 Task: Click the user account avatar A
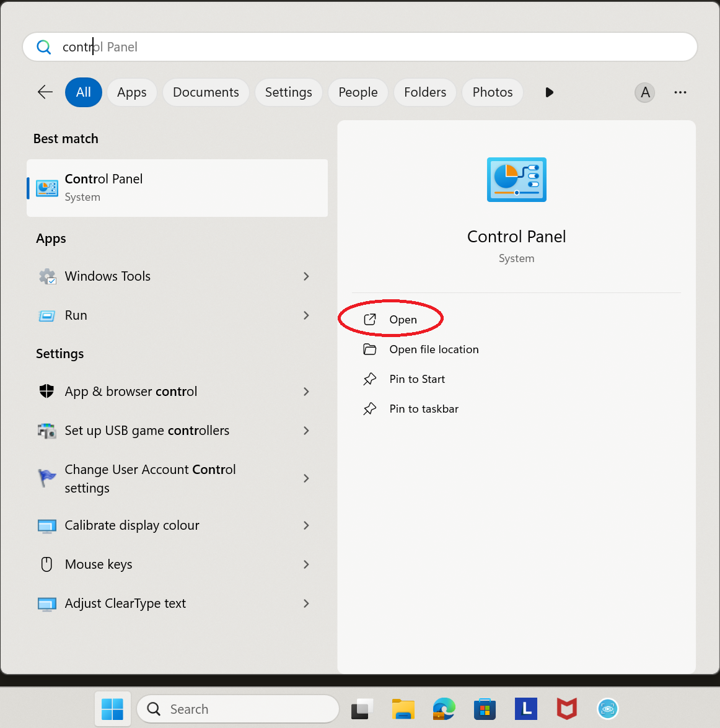coord(644,92)
